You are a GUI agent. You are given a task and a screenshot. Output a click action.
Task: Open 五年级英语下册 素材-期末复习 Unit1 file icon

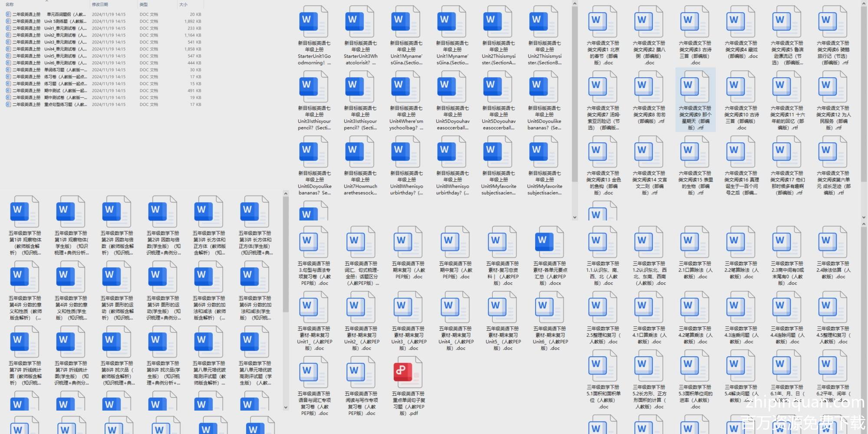click(x=313, y=306)
